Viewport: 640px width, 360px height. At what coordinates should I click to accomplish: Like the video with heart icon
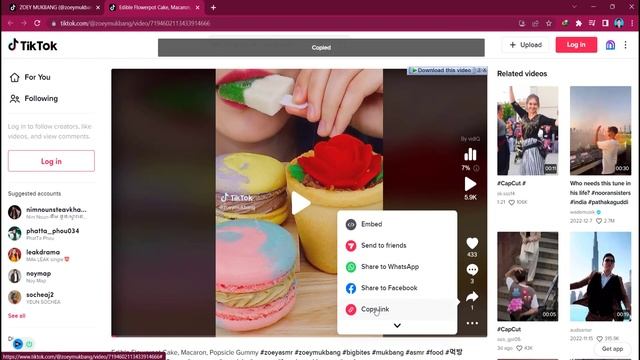pyautogui.click(x=472, y=243)
